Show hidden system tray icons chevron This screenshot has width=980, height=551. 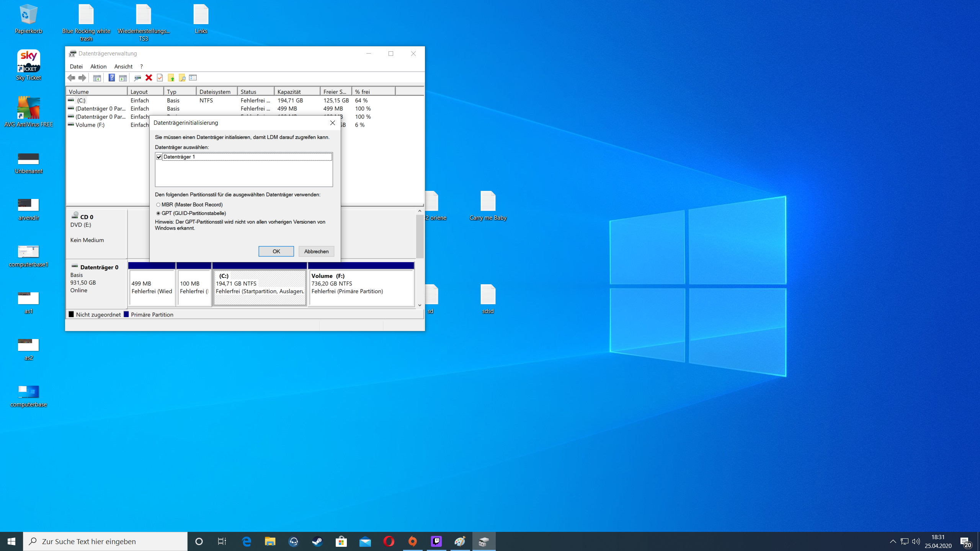[893, 541]
